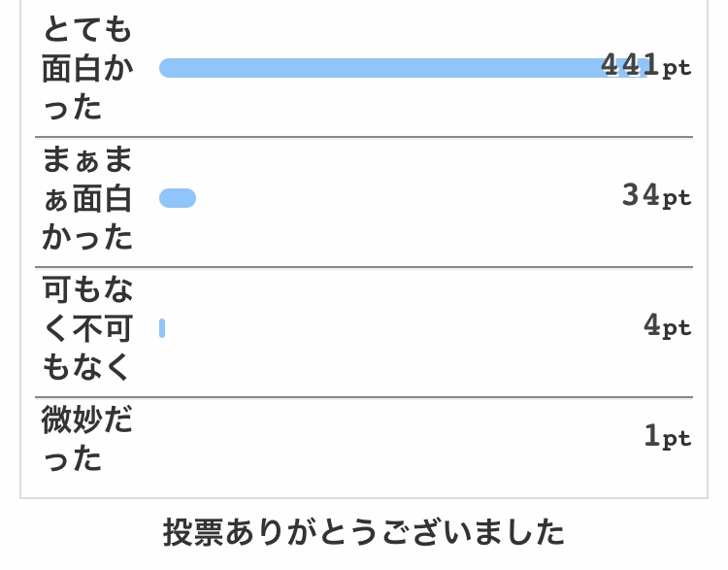Select the まぁまぁ面白かった option label
The width and height of the screenshot is (728, 570).
tap(87, 198)
